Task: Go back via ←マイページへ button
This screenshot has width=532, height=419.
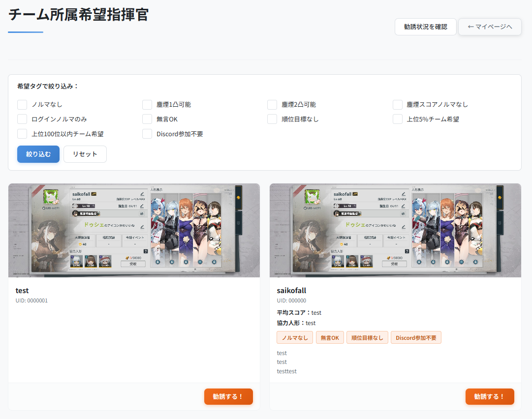Action: [x=490, y=27]
